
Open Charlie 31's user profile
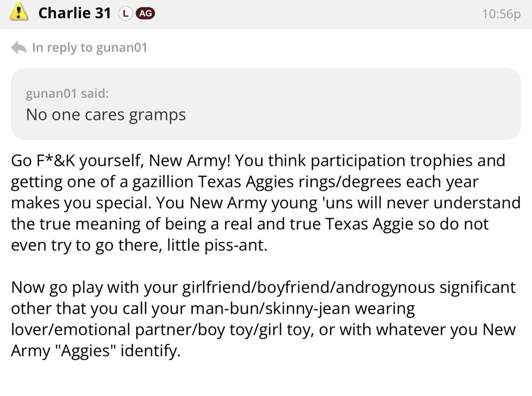pos(74,13)
